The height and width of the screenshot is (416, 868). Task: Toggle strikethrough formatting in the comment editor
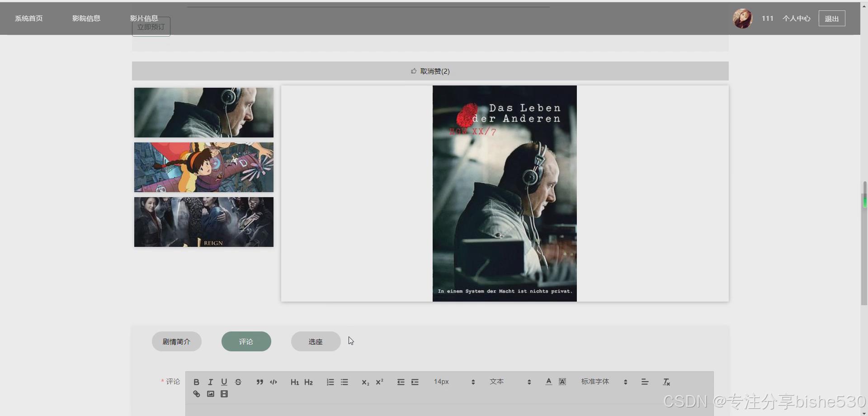238,382
